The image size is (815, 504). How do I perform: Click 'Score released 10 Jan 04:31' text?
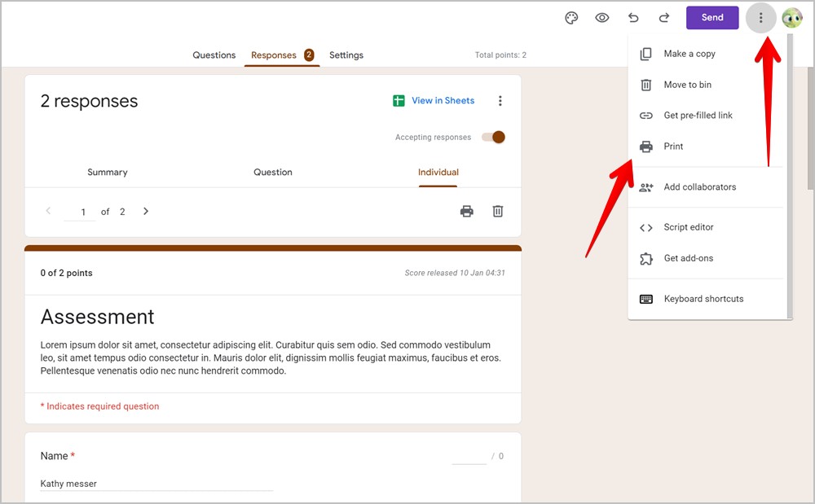[455, 273]
